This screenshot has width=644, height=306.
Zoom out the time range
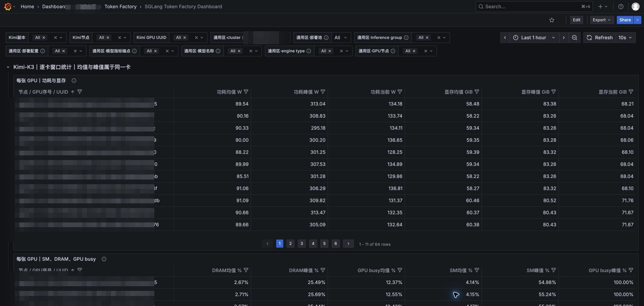(575, 38)
